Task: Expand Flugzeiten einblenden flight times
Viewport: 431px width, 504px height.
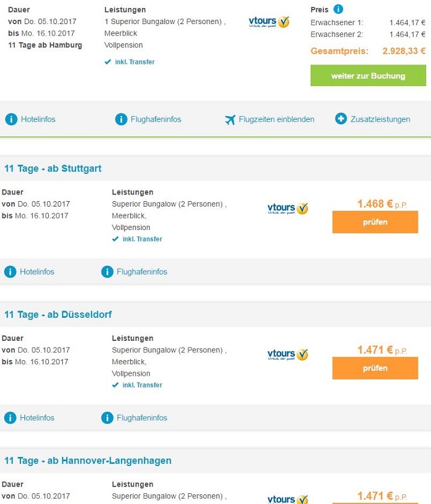Action: [x=276, y=119]
